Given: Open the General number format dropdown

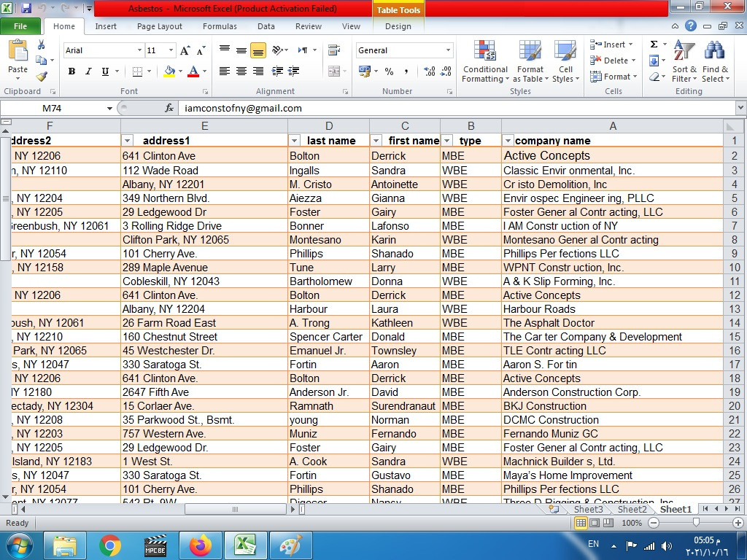Looking at the screenshot, I should (449, 50).
